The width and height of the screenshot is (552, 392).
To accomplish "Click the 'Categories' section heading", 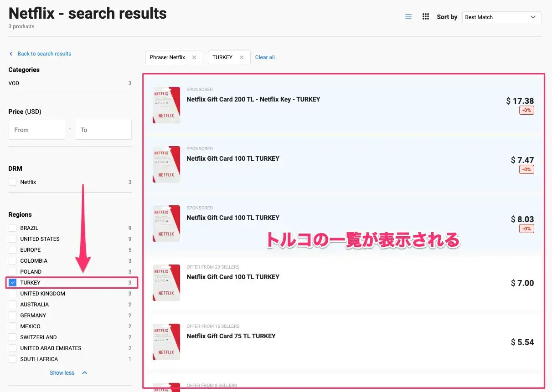I will click(24, 70).
